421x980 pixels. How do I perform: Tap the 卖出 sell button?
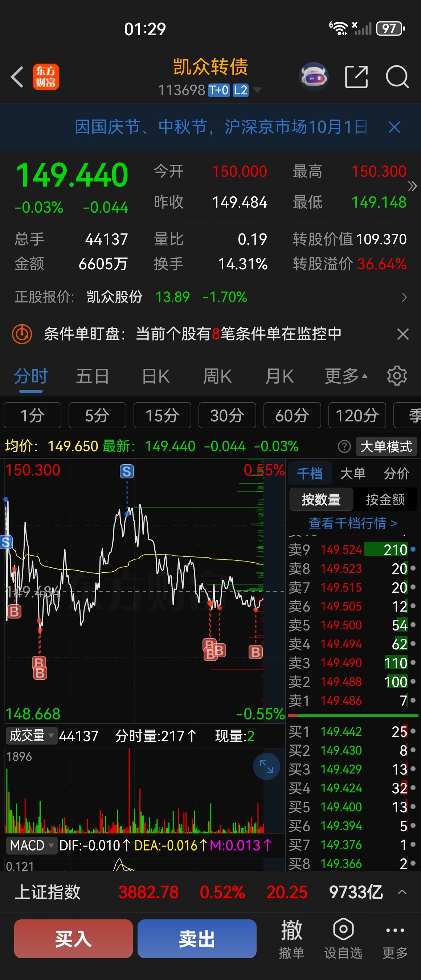coord(197,939)
